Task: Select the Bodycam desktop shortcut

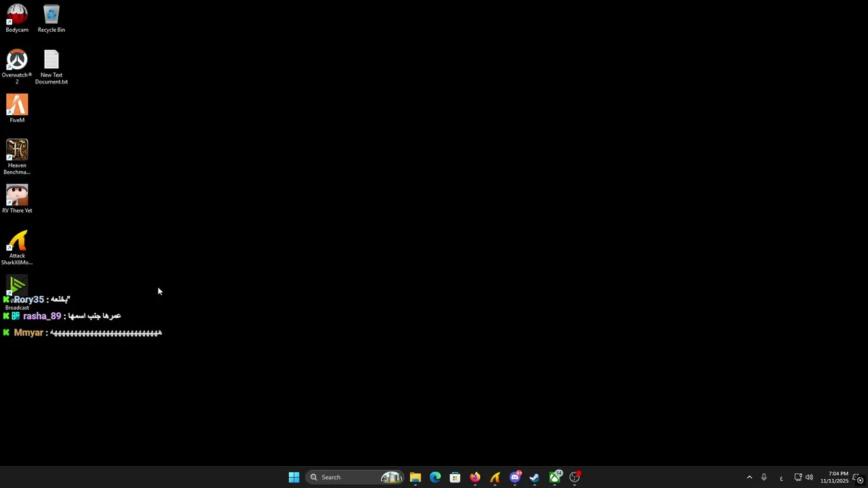Action: (x=17, y=19)
